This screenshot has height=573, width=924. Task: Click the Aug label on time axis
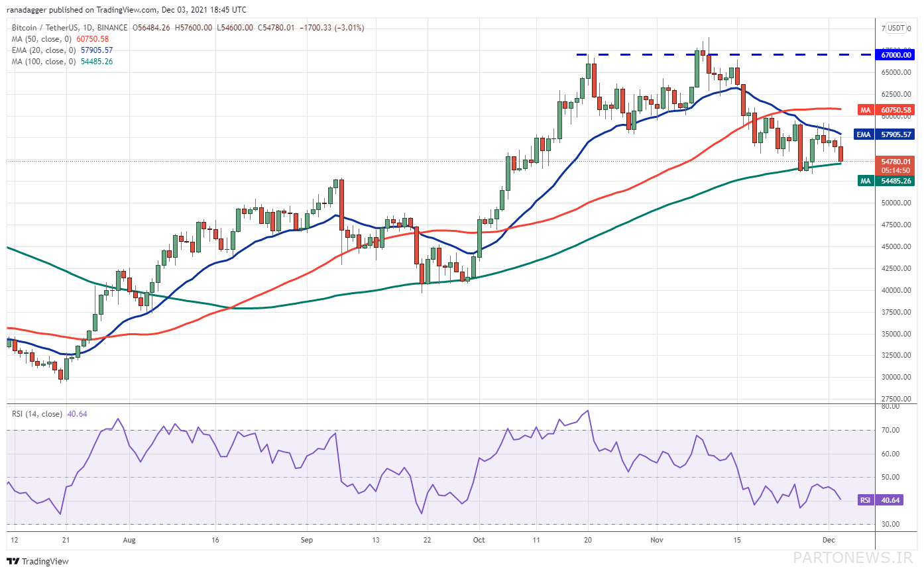pos(129,540)
